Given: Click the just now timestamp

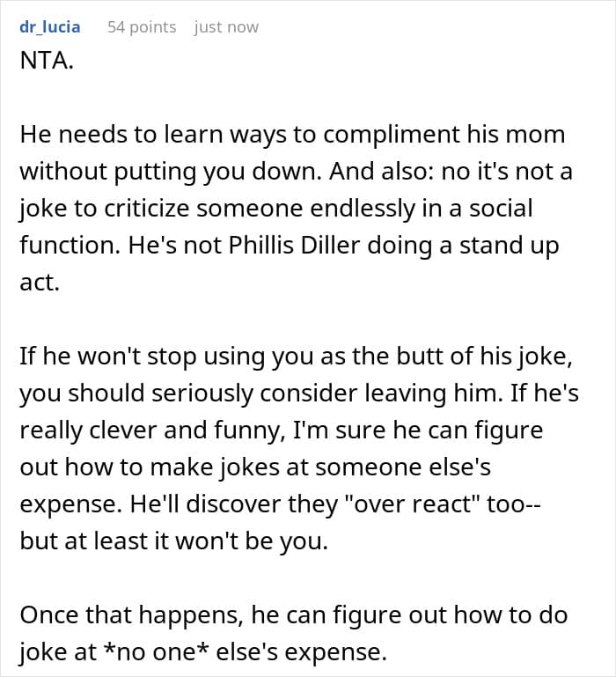Looking at the screenshot, I should tap(226, 27).
